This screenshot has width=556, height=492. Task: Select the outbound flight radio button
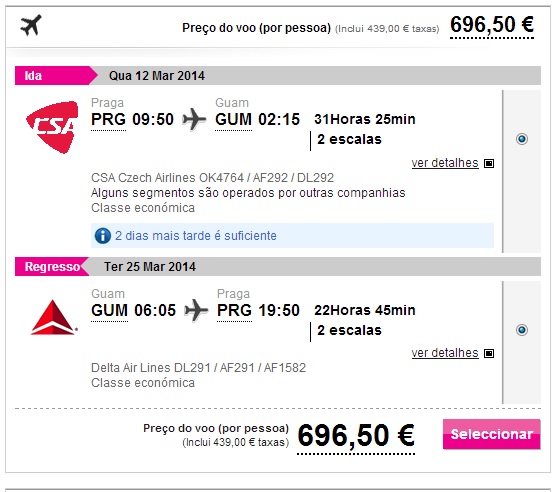point(522,139)
